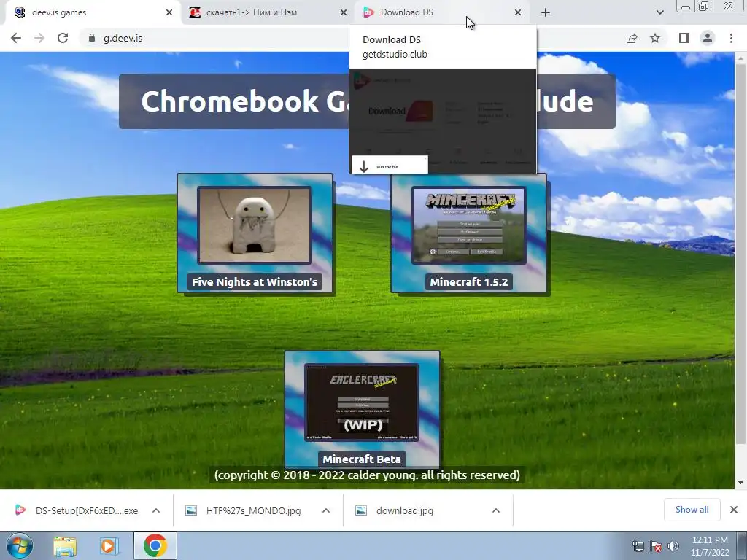Open Windows Explorer from taskbar
This screenshot has width=747, height=560.
(65, 545)
